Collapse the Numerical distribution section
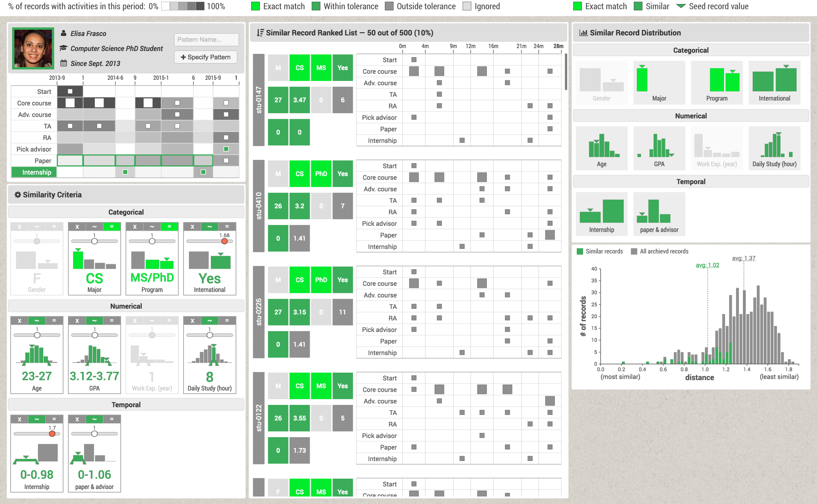 point(691,116)
